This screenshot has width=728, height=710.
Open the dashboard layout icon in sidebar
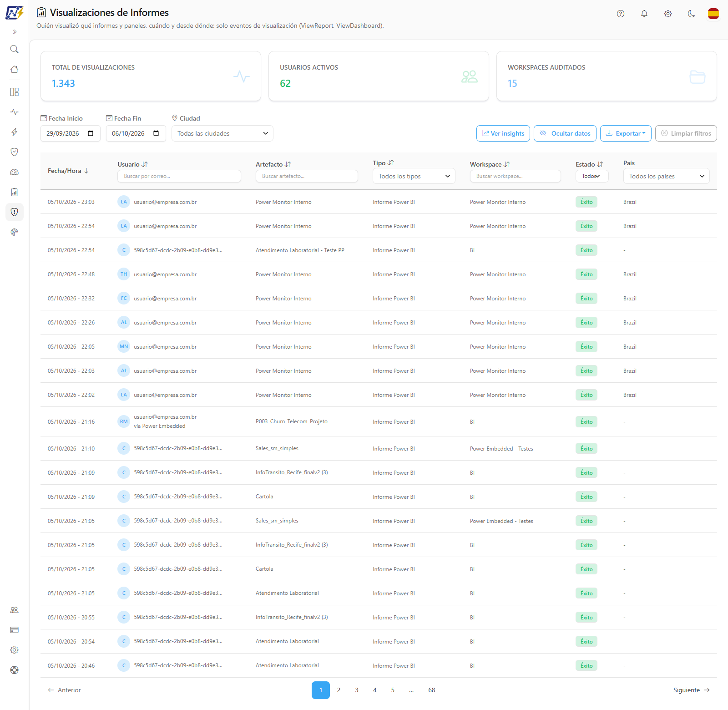(15, 92)
